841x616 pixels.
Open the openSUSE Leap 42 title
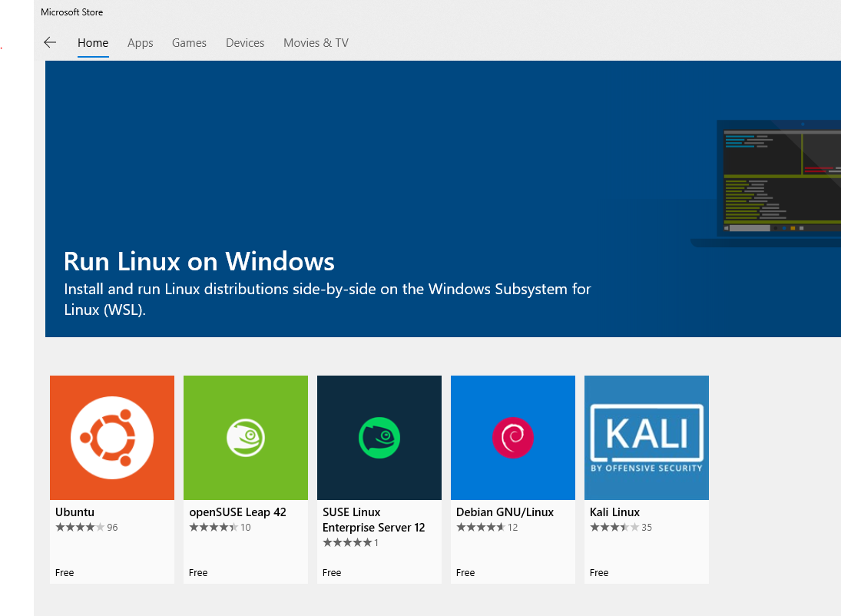click(x=237, y=512)
